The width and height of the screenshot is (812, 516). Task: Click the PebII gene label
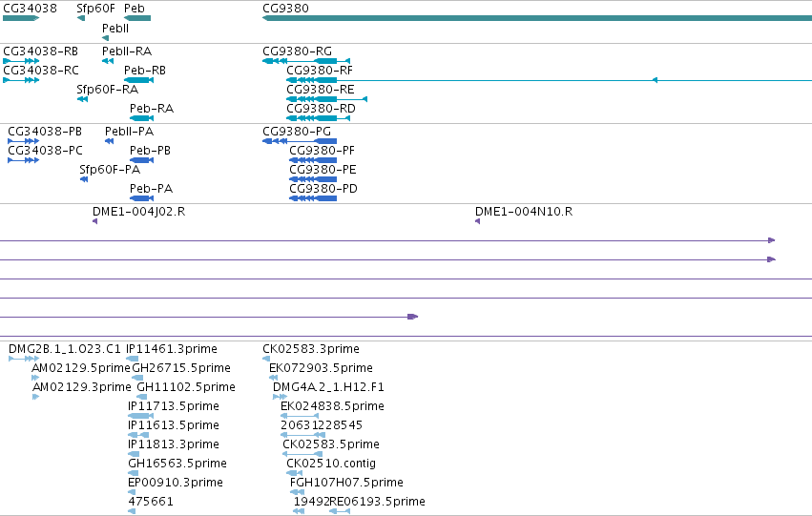click(x=115, y=29)
